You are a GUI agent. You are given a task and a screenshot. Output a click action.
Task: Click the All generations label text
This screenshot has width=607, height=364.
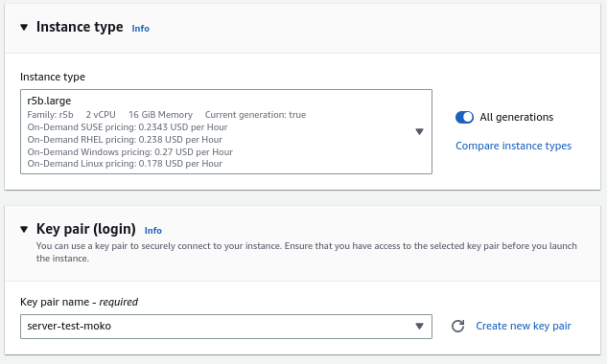point(517,117)
